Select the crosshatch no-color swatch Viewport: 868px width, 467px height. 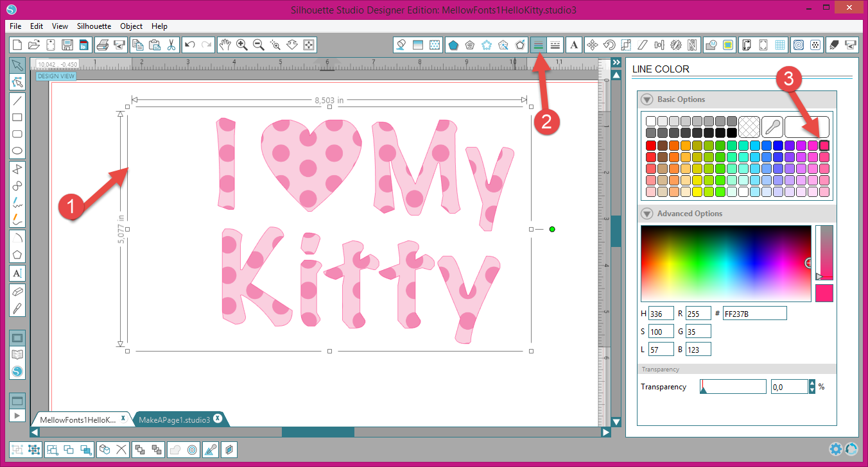click(749, 126)
